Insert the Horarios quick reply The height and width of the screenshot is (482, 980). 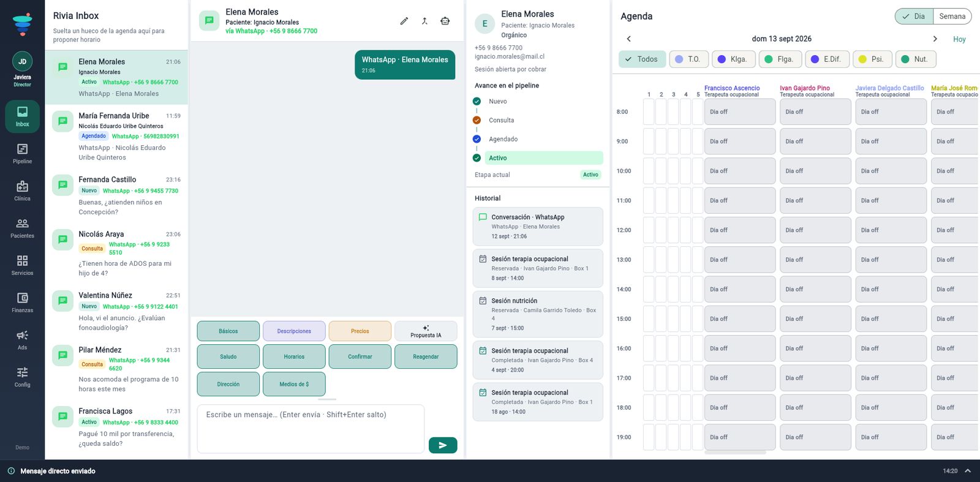(294, 356)
